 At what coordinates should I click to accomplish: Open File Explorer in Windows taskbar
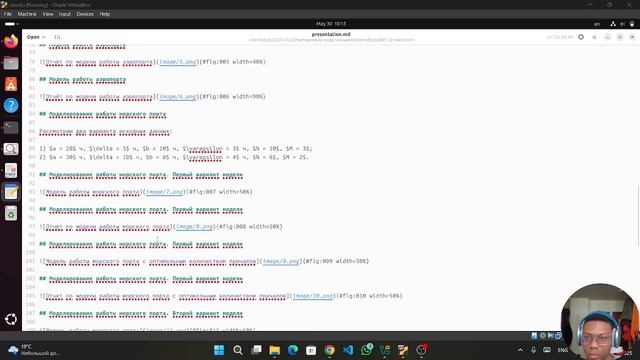tap(275, 350)
